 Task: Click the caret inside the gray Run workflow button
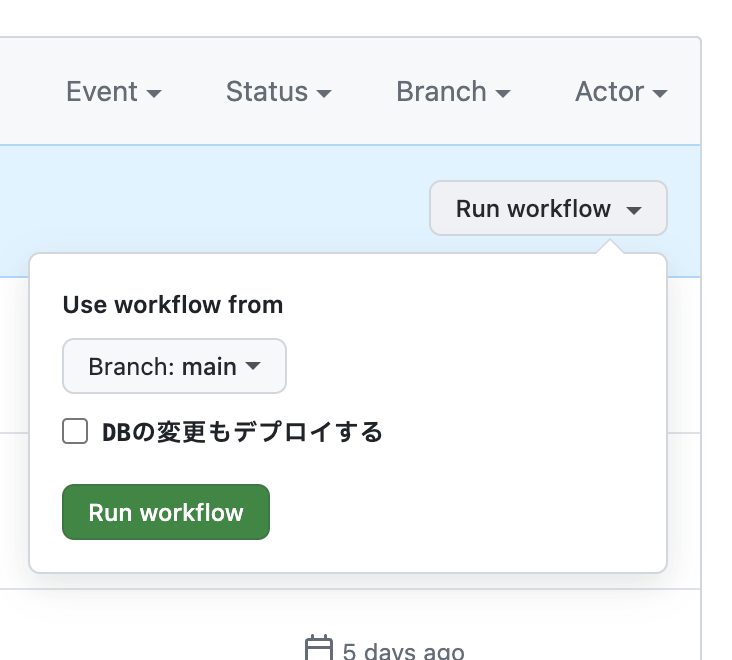point(633,211)
